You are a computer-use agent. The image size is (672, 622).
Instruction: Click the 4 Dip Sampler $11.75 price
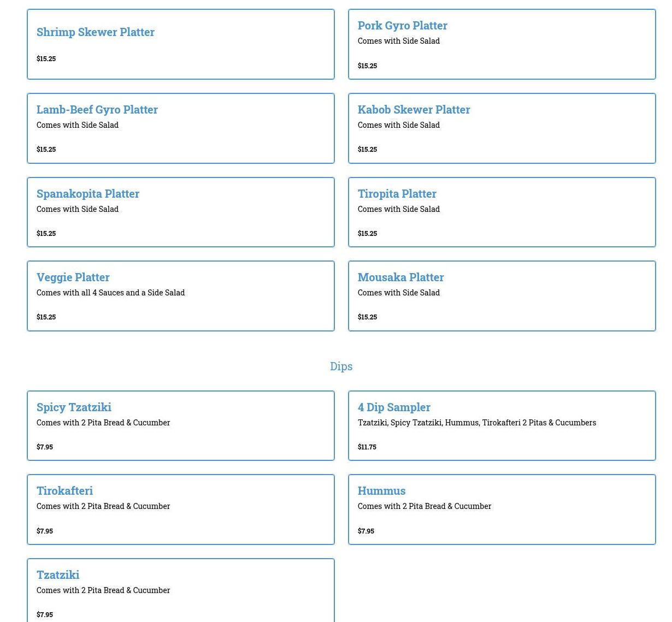tap(367, 447)
